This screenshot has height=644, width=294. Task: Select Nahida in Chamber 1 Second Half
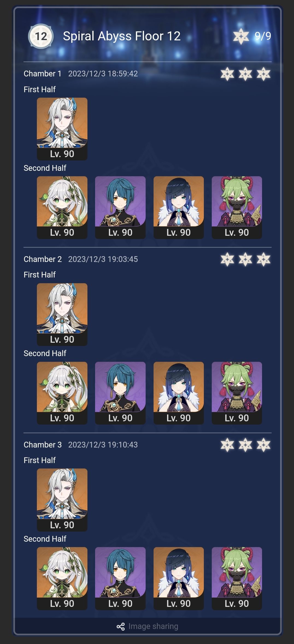tap(62, 207)
